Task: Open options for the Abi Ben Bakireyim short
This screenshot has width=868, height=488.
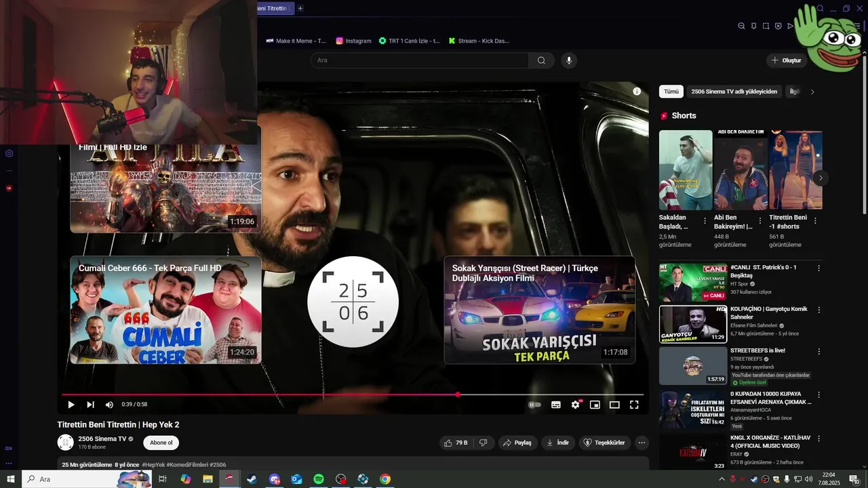Action: point(759,221)
